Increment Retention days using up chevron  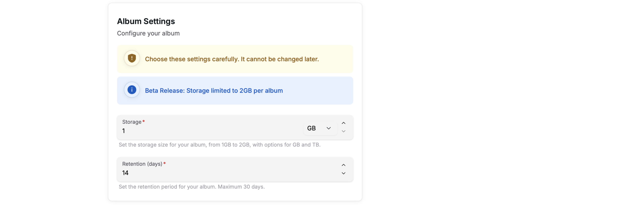(343, 165)
